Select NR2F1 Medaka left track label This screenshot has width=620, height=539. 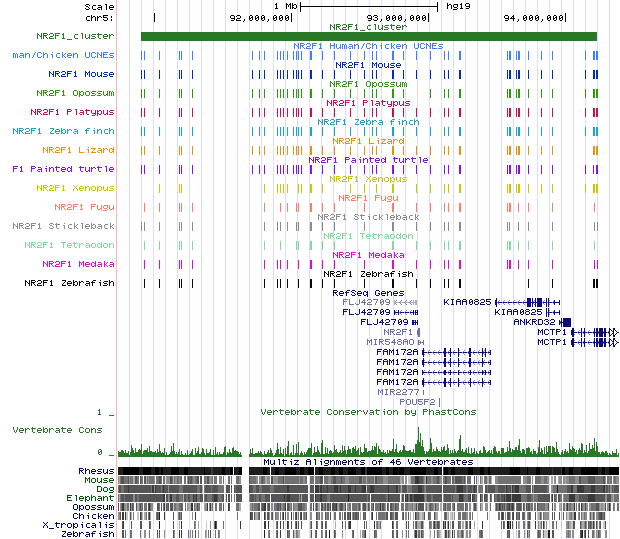pyautogui.click(x=78, y=264)
